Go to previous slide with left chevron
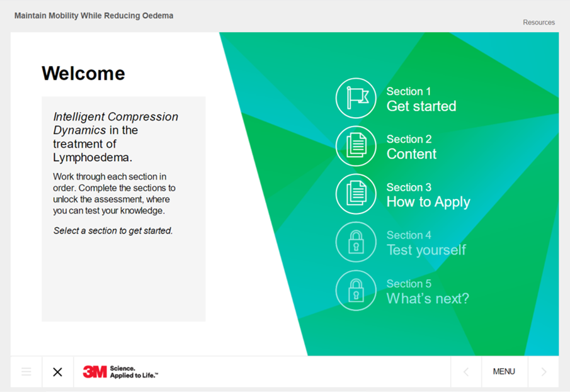Screen dimensions: 570x392 pyautogui.click(x=466, y=372)
